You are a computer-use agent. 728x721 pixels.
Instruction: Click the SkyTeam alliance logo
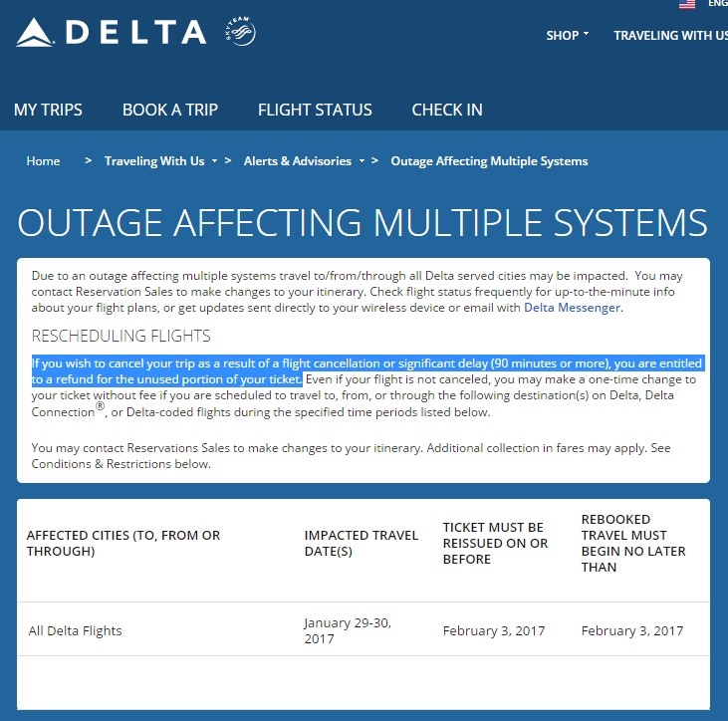(x=241, y=34)
